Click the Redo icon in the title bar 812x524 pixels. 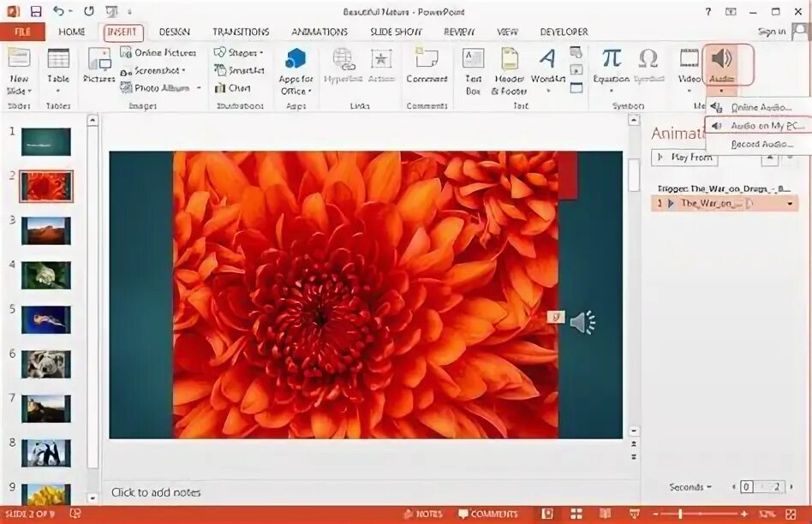click(x=89, y=11)
